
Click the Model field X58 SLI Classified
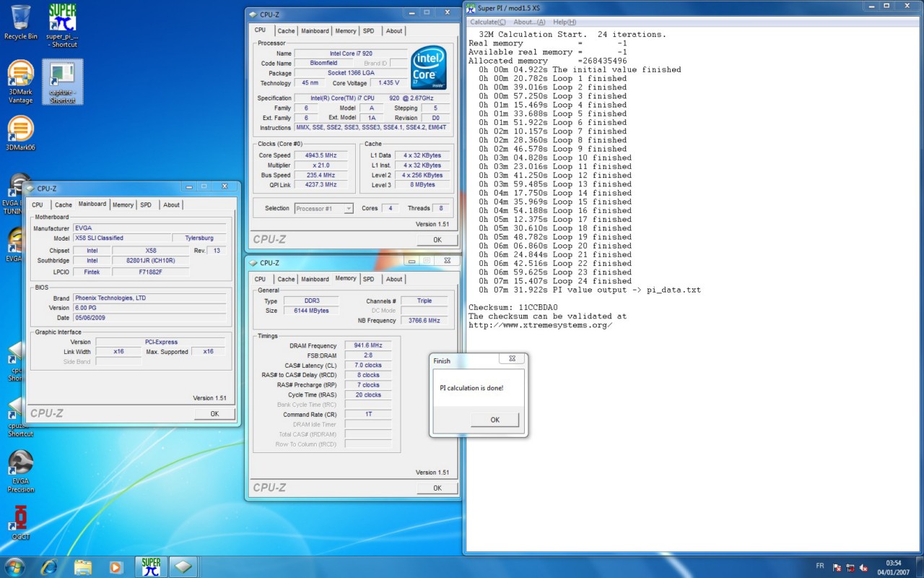[x=122, y=238]
